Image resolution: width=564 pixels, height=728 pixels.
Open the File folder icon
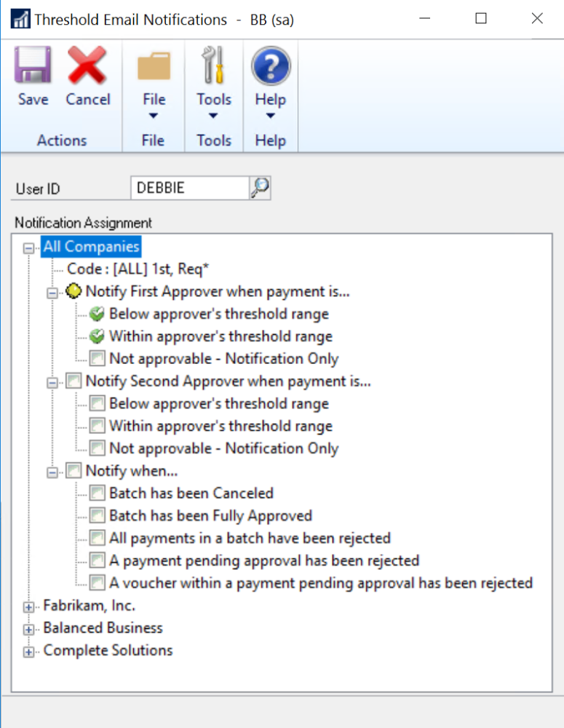tap(154, 66)
